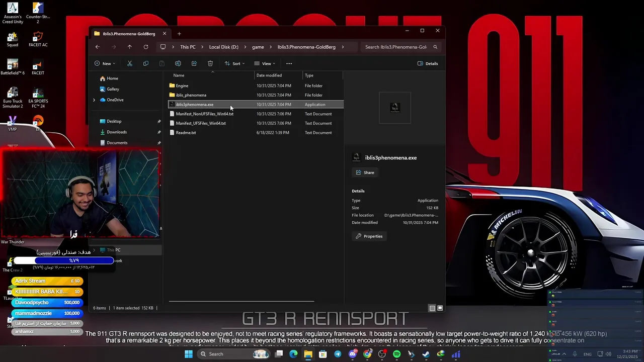644x362 pixels.
Task: Expand chevron after This PC breadcrumb
Action: pos(202,47)
